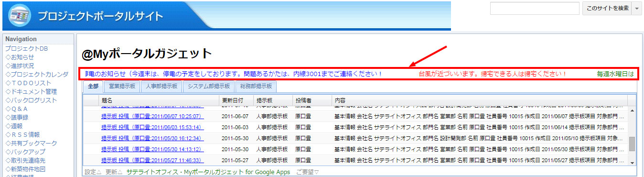This screenshot has width=644, height=177.
Task: Click the 更新△ refresh toggle
Action: pos(114,172)
